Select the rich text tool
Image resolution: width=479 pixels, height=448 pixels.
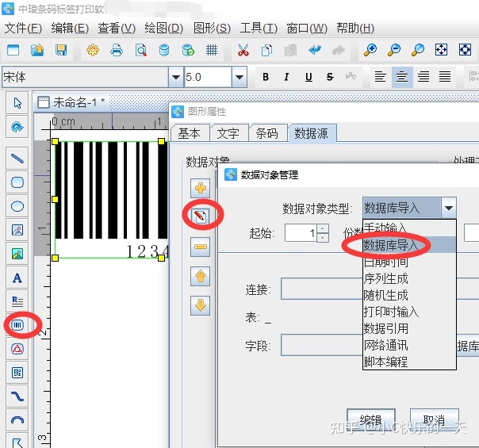(x=17, y=301)
